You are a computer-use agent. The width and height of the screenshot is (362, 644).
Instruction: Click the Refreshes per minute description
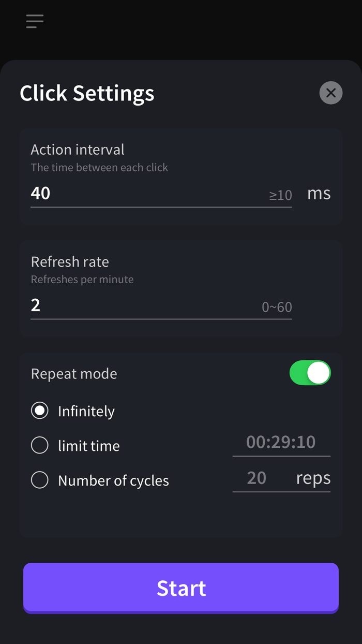point(82,279)
